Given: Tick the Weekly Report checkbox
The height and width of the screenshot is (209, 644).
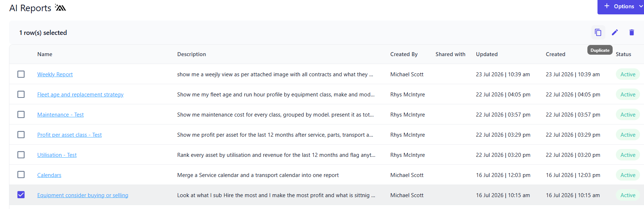Looking at the screenshot, I should [x=21, y=74].
